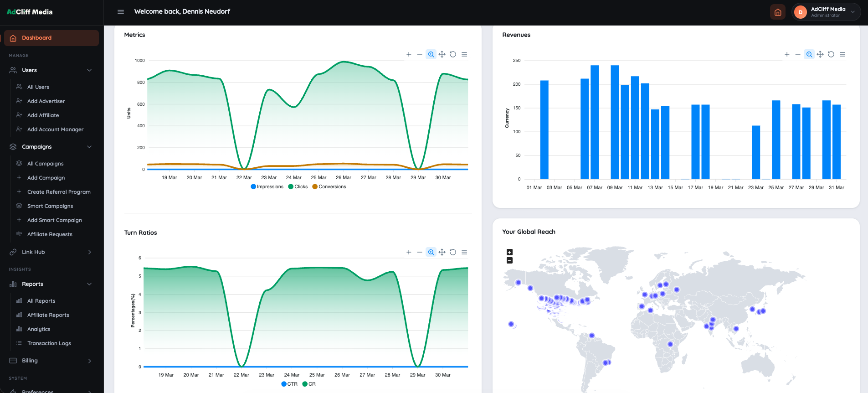Collapse the Reports section
The image size is (868, 393).
(51, 284)
